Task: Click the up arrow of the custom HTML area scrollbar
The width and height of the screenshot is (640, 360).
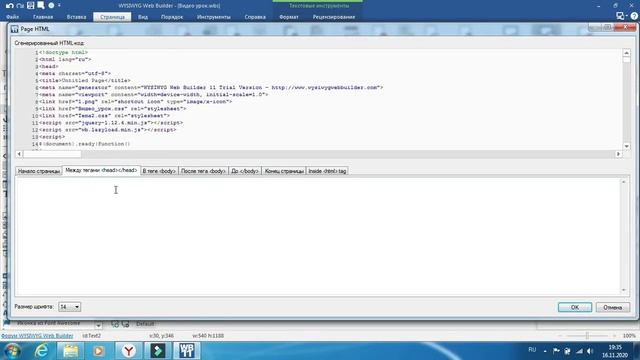Action: pos(623,182)
